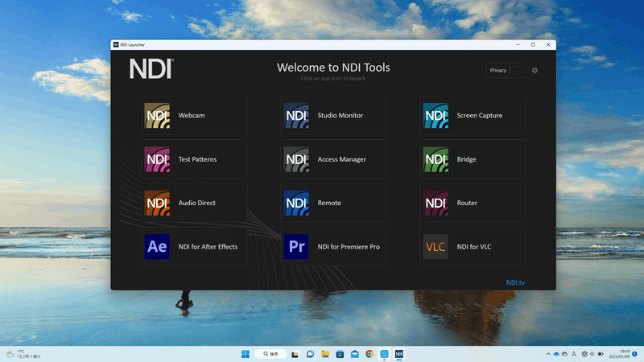
Task: Click the large NDI logo
Action: (x=151, y=68)
